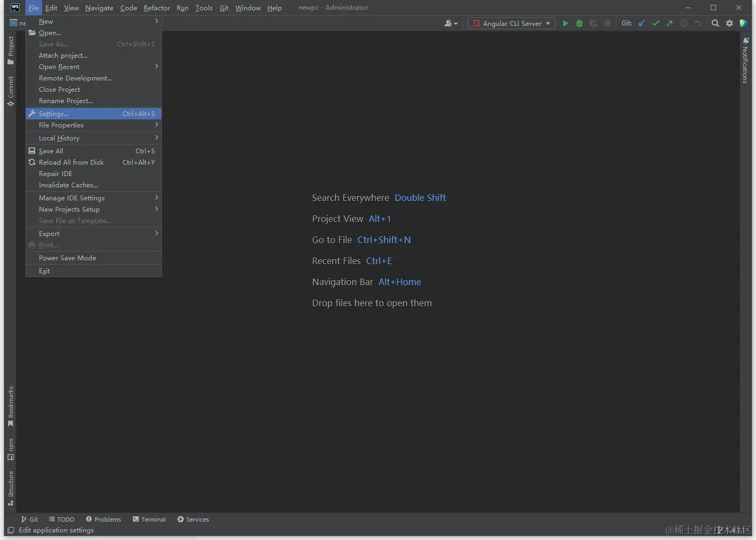This screenshot has height=540, width=756.
Task: Expand the New submenu
Action: (93, 22)
